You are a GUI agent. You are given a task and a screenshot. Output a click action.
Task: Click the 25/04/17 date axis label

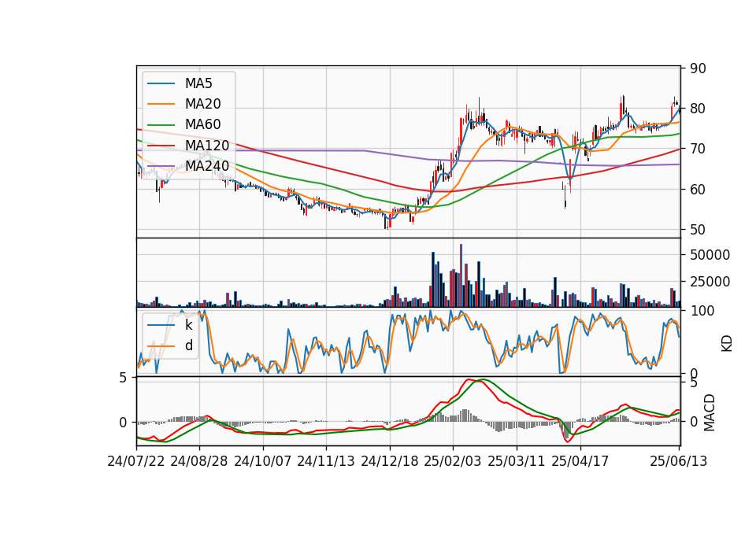coord(580,461)
